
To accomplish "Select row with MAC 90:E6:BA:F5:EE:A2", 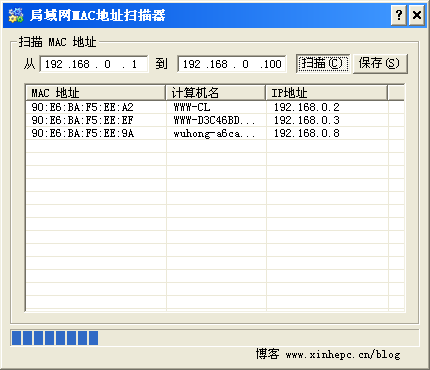I will click(215, 107).
